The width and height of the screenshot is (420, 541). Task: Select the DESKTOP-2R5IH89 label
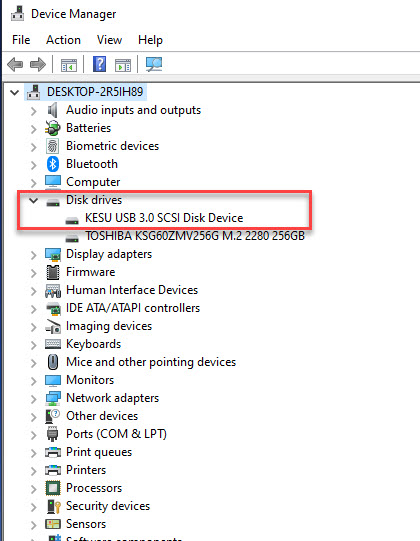pos(95,92)
